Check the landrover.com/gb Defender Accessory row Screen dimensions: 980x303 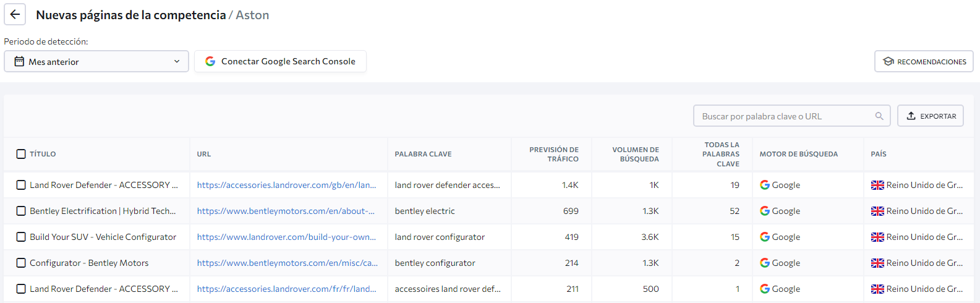21,185
